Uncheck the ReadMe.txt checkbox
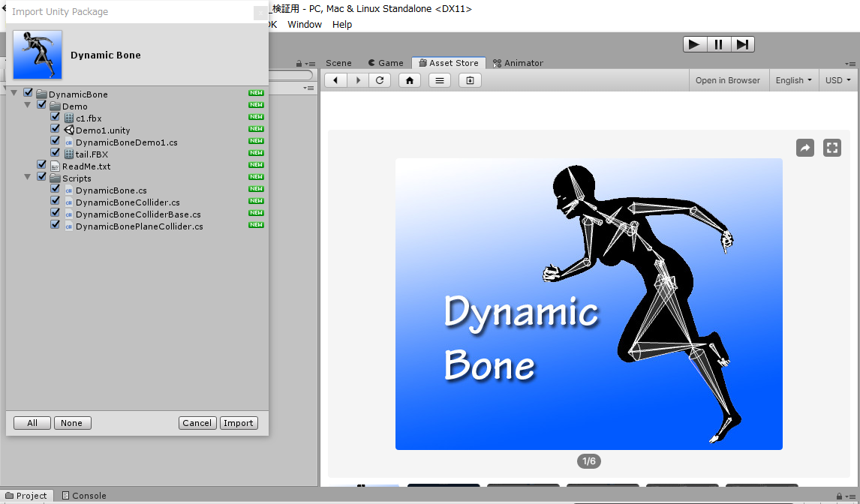 pyautogui.click(x=42, y=164)
